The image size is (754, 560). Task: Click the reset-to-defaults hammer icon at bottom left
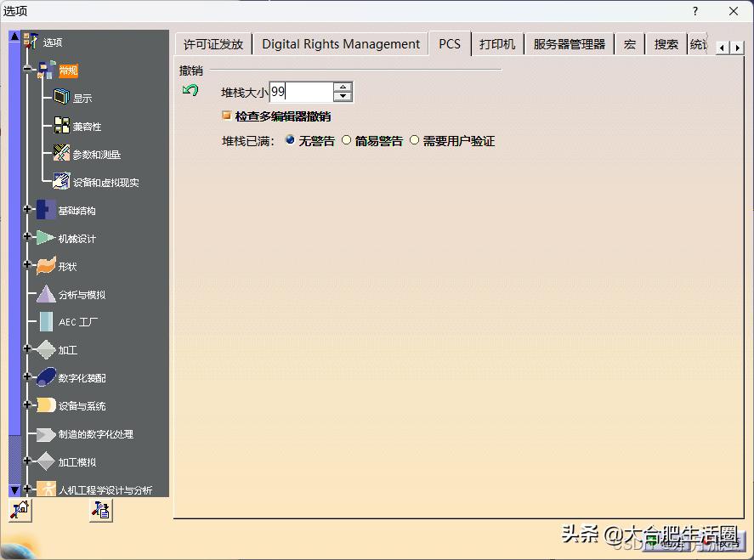[x=19, y=510]
